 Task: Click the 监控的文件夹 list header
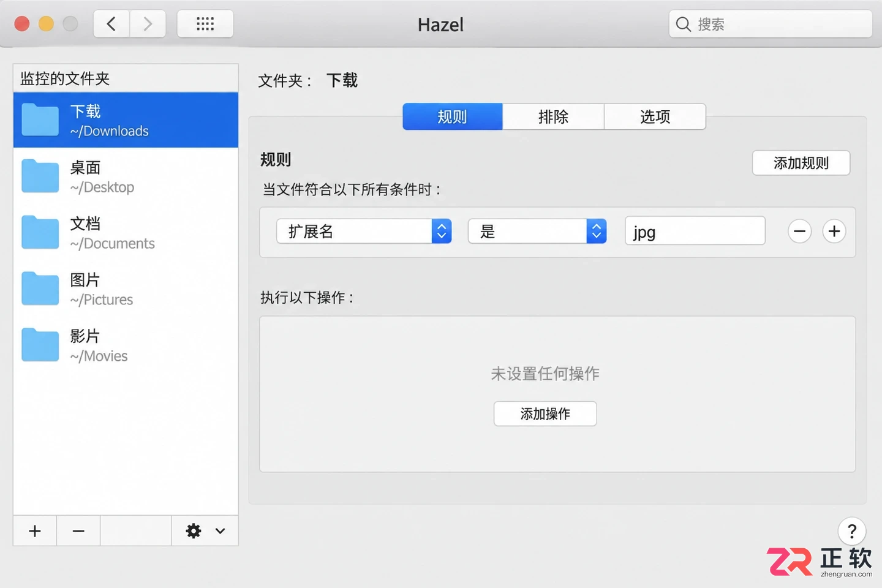(126, 78)
